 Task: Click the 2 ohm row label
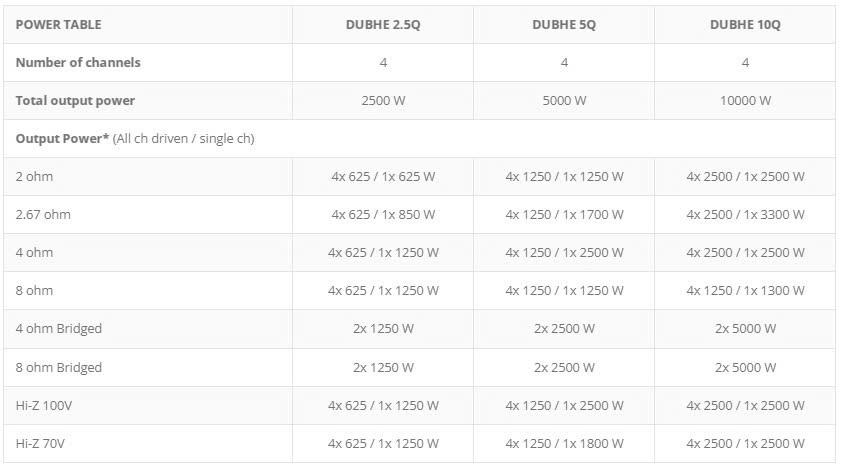34,176
